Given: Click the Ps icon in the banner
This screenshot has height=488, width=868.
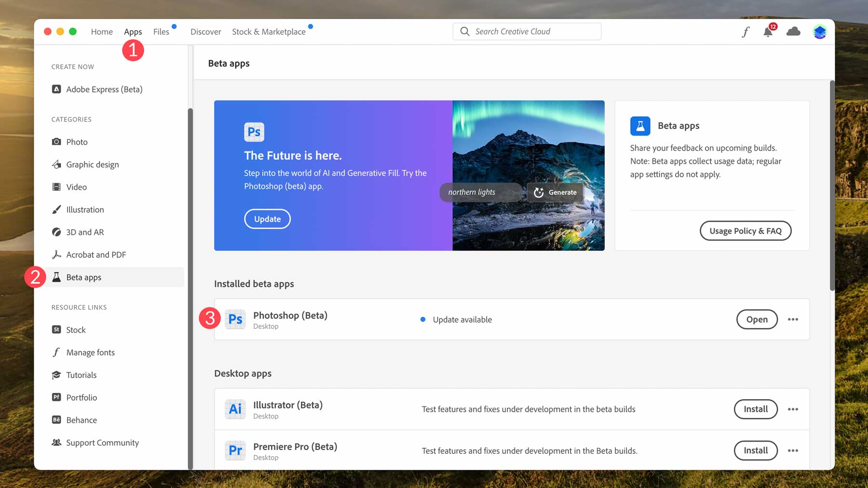Looking at the screenshot, I should point(254,132).
